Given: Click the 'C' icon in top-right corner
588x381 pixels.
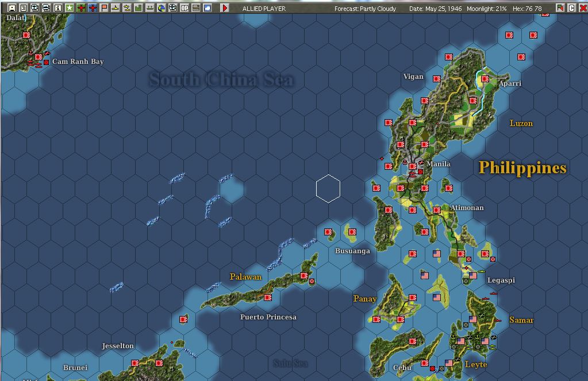Looking at the screenshot, I should pyautogui.click(x=571, y=8).
